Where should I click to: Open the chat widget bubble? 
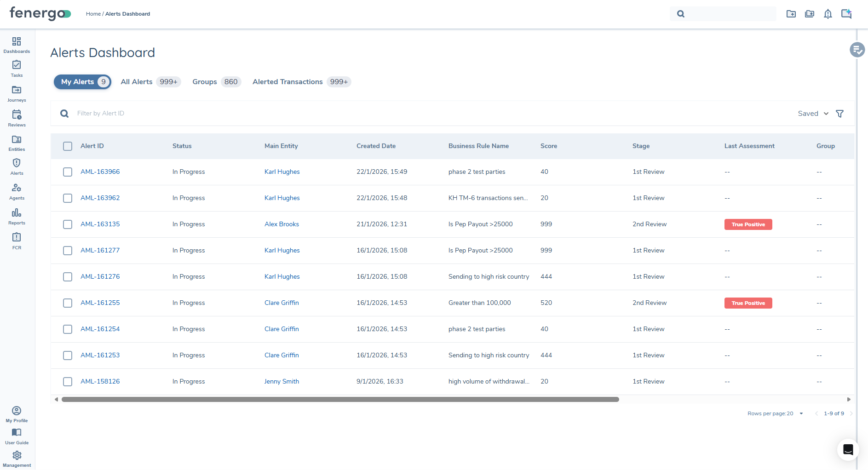848,449
